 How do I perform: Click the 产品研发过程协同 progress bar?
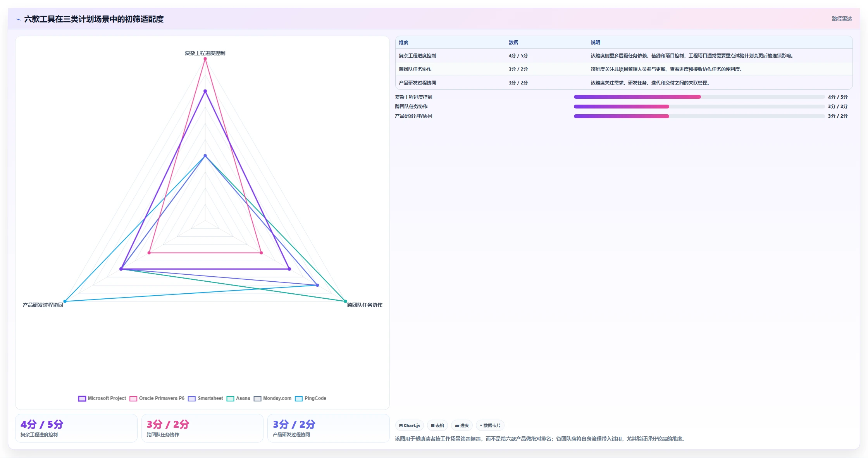click(x=699, y=116)
